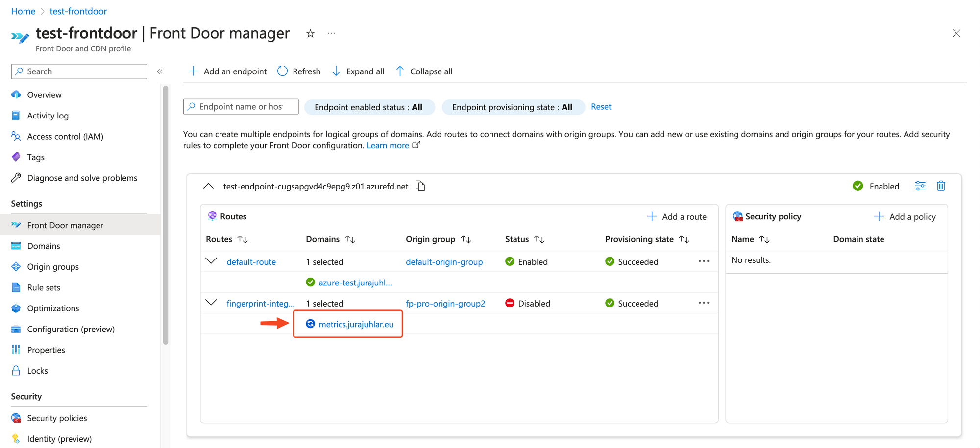980x448 pixels.
Task: Click Collapse all
Action: [424, 71]
